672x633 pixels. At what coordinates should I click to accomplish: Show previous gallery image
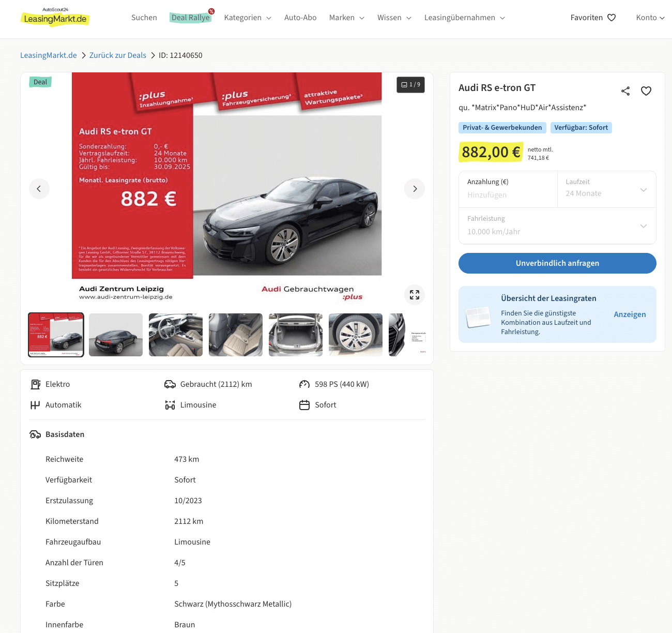[39, 189]
